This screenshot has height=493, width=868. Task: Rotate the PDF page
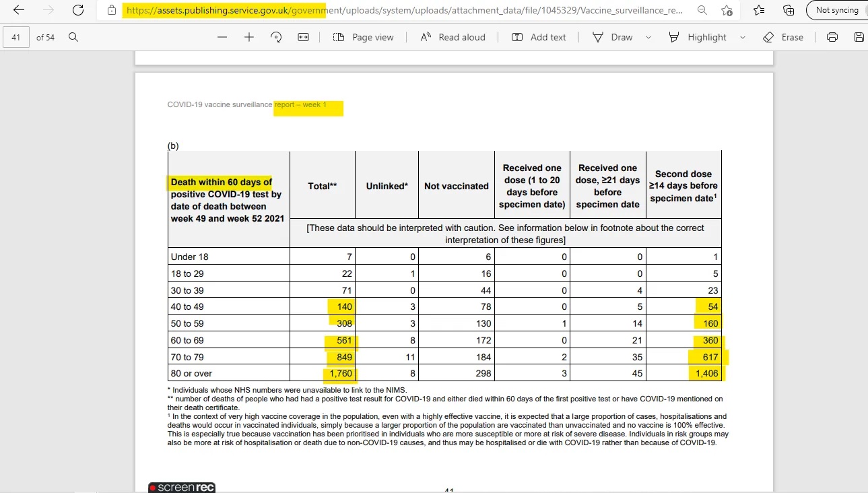point(276,37)
